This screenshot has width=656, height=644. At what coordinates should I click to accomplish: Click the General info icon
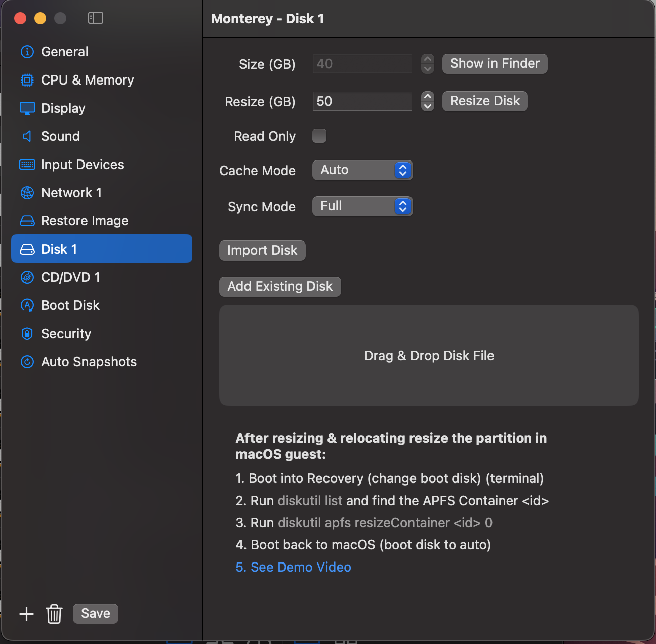pos(27,52)
